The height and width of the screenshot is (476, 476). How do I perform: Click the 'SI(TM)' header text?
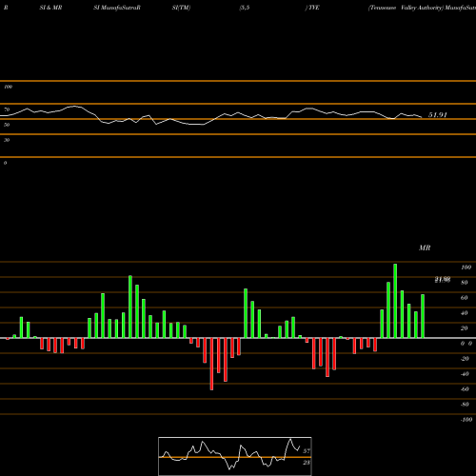tap(181, 8)
